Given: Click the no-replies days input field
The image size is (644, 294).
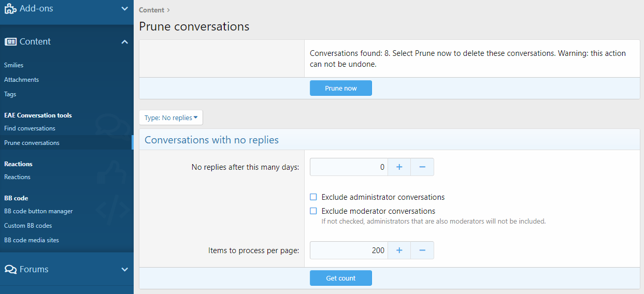Looking at the screenshot, I should click(348, 167).
